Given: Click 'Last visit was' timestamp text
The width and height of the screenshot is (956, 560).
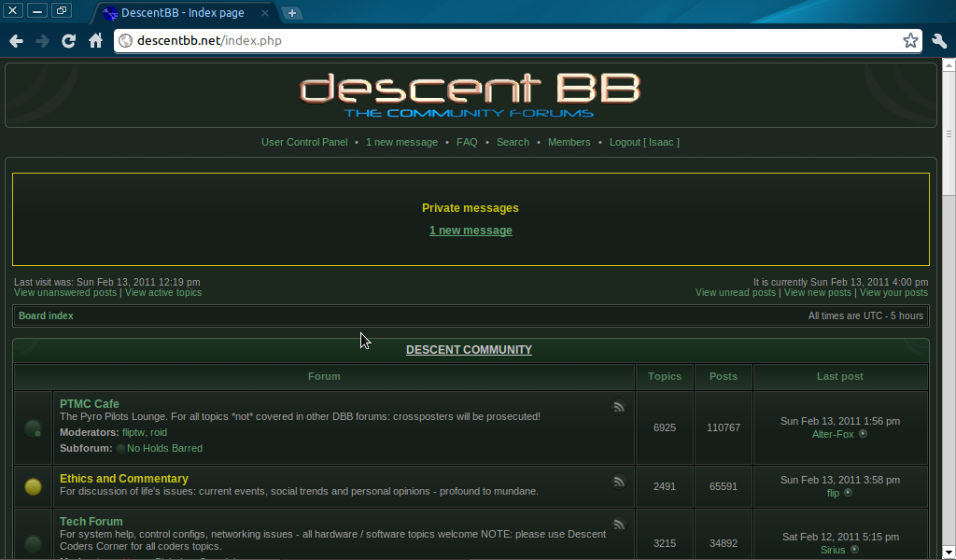Looking at the screenshot, I should (106, 282).
